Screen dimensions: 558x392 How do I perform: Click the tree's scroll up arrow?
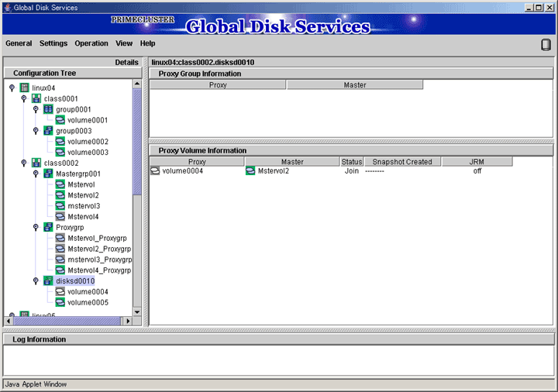tap(137, 84)
